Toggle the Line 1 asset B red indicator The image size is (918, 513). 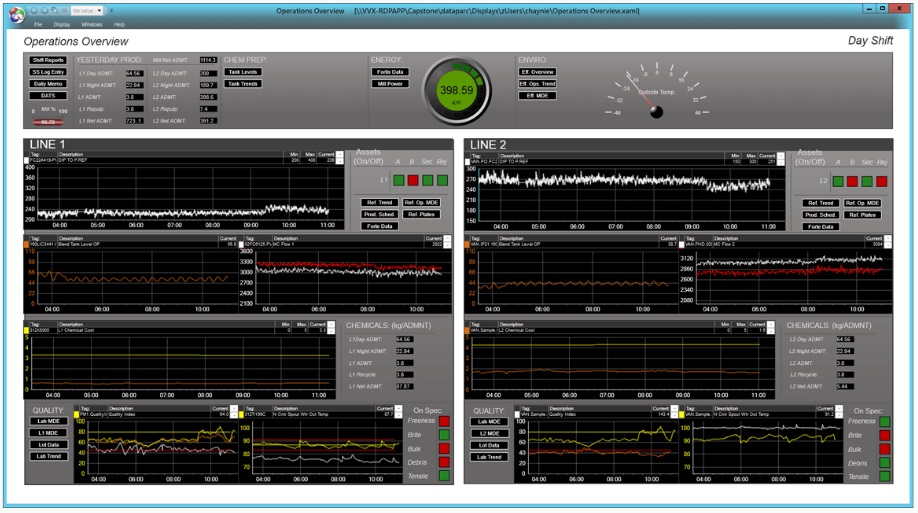[x=413, y=180]
